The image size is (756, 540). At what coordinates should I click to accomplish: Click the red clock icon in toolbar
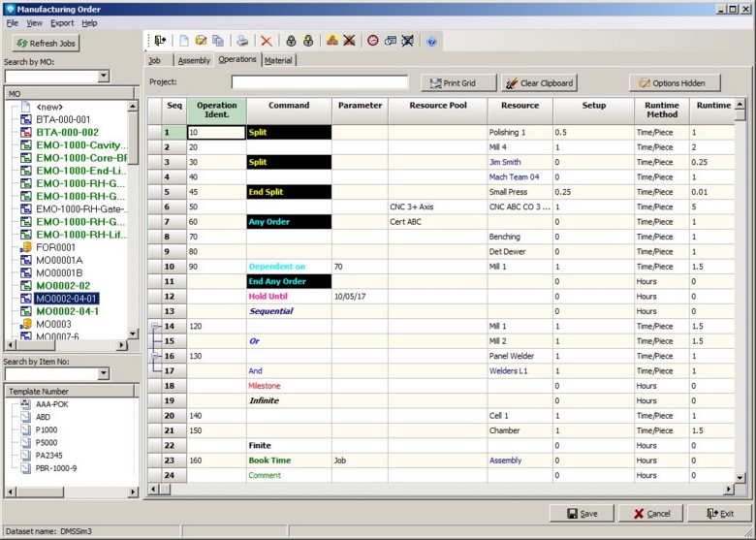372,41
